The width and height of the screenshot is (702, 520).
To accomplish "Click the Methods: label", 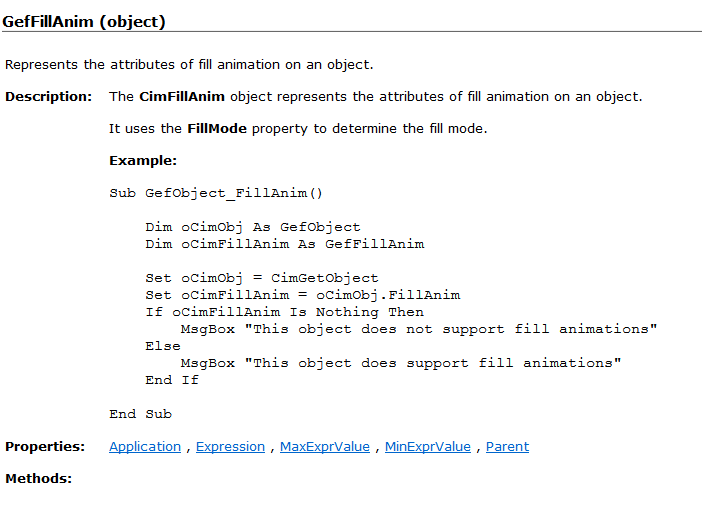I will click(x=39, y=479).
